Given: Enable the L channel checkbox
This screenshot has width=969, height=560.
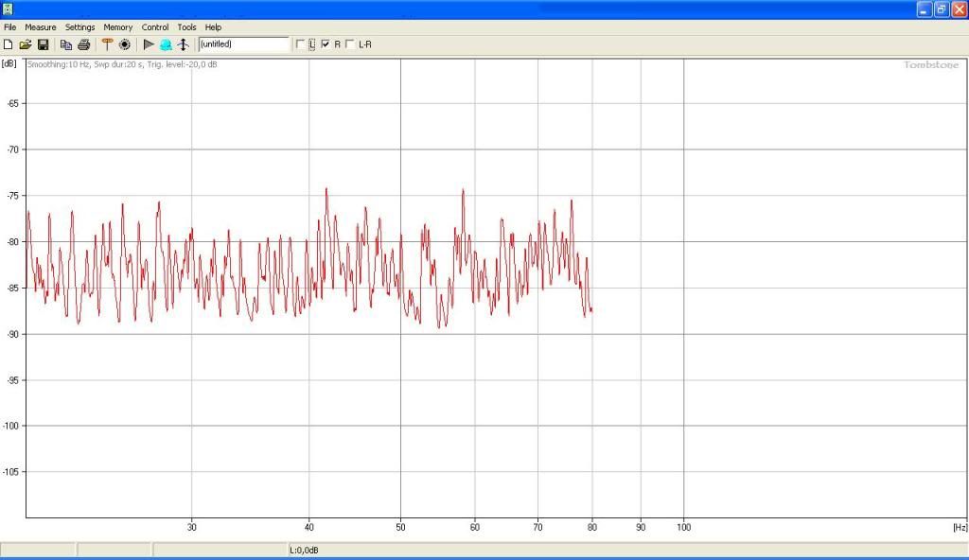Looking at the screenshot, I should click(x=302, y=44).
